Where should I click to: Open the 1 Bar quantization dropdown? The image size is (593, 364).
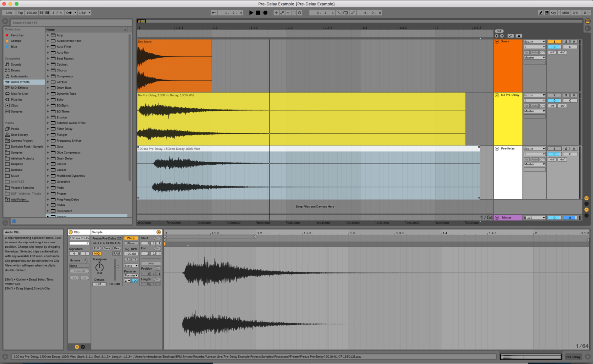click(x=84, y=12)
